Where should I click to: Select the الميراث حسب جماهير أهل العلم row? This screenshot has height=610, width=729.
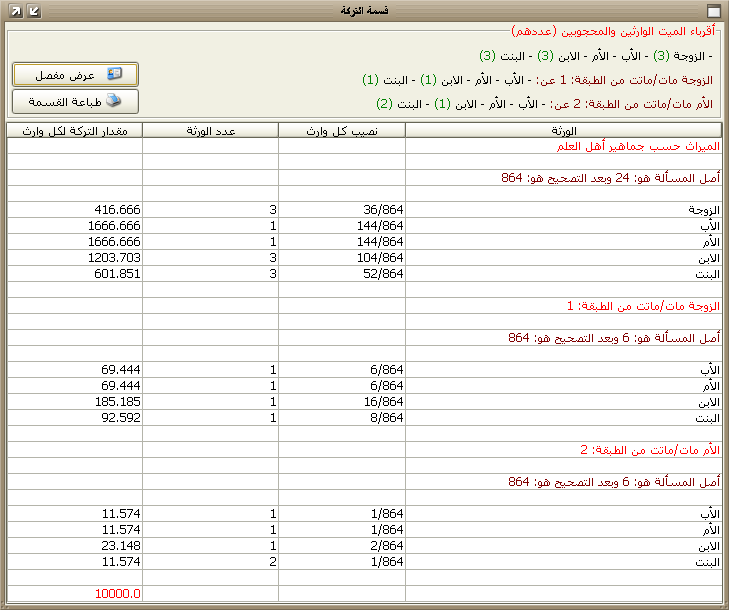tap(364, 146)
